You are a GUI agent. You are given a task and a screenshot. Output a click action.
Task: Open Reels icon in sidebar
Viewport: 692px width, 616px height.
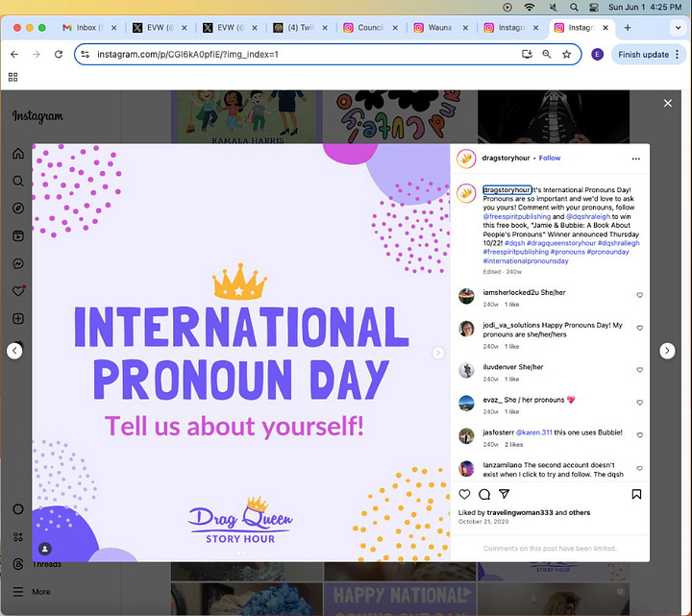[18, 235]
